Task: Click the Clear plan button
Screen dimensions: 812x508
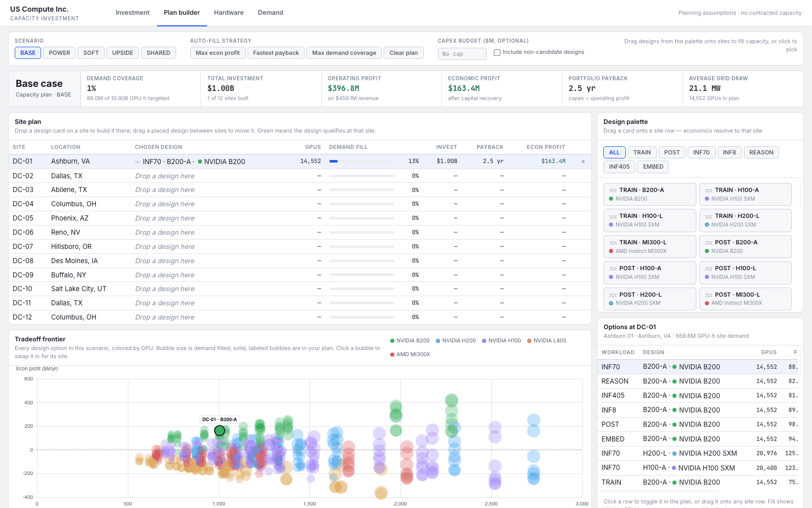Action: point(404,53)
